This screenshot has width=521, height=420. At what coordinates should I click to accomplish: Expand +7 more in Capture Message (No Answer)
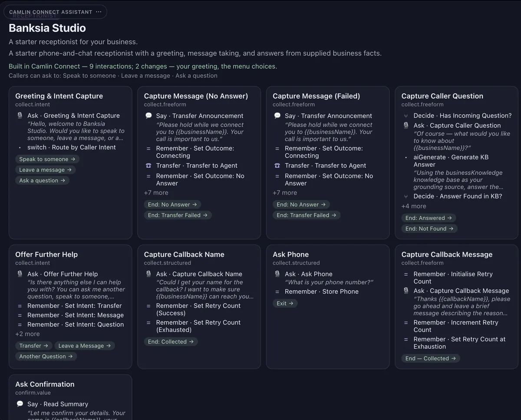[x=156, y=193]
